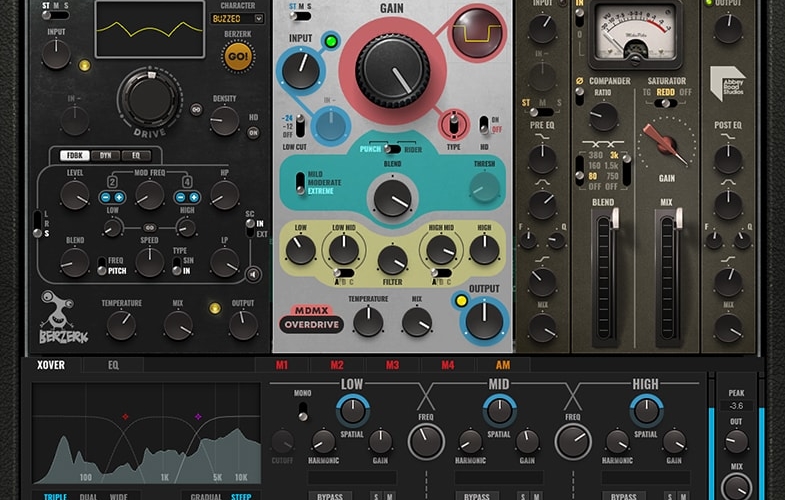
Task: Toggle the A/B/C switch under LOW MID
Action: pos(344,273)
